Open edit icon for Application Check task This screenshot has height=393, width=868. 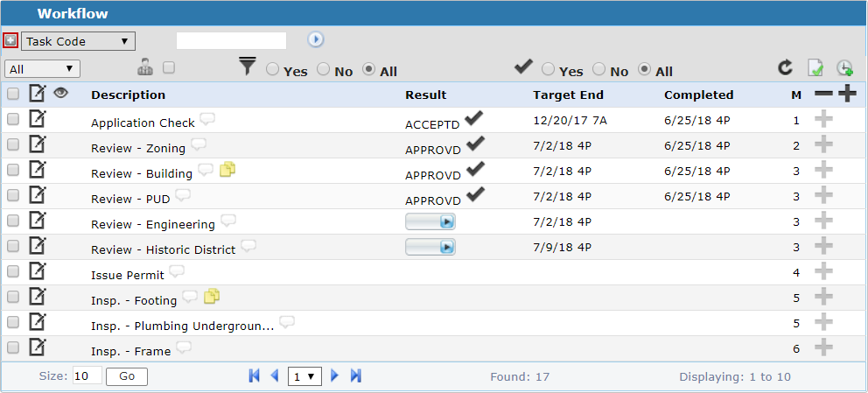[38, 119]
